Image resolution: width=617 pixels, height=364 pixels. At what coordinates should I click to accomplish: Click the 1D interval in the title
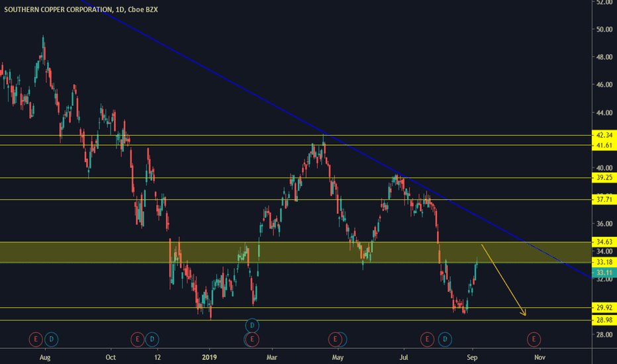pyautogui.click(x=120, y=9)
